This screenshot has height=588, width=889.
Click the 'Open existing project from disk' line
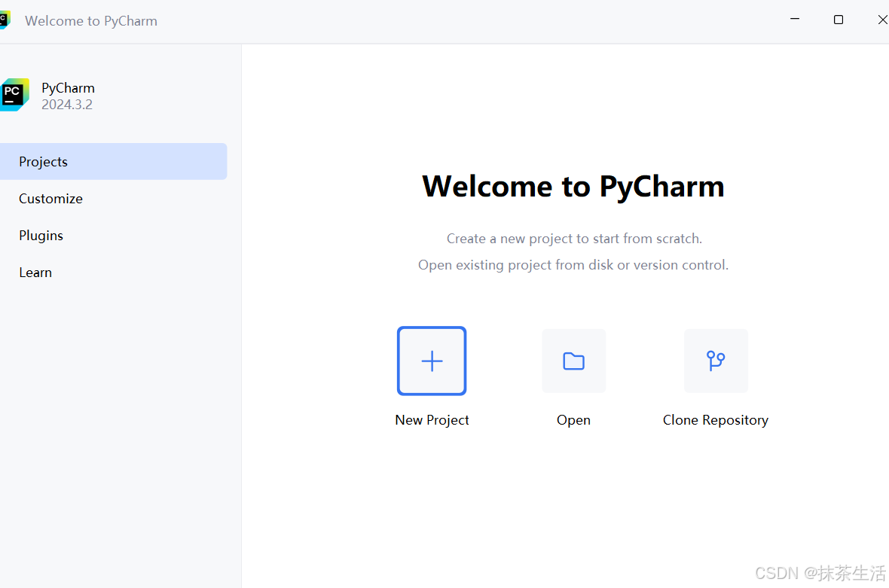[x=573, y=265]
